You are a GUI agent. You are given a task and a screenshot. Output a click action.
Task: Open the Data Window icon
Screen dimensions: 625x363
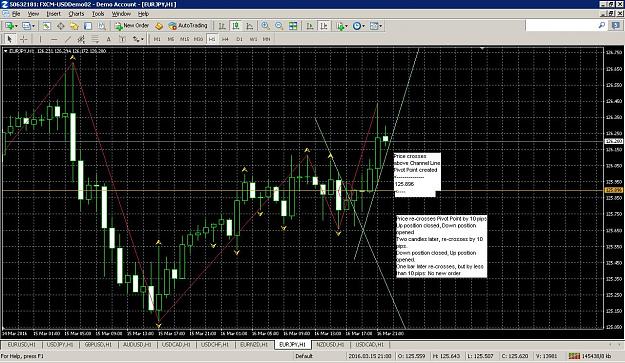(61, 26)
